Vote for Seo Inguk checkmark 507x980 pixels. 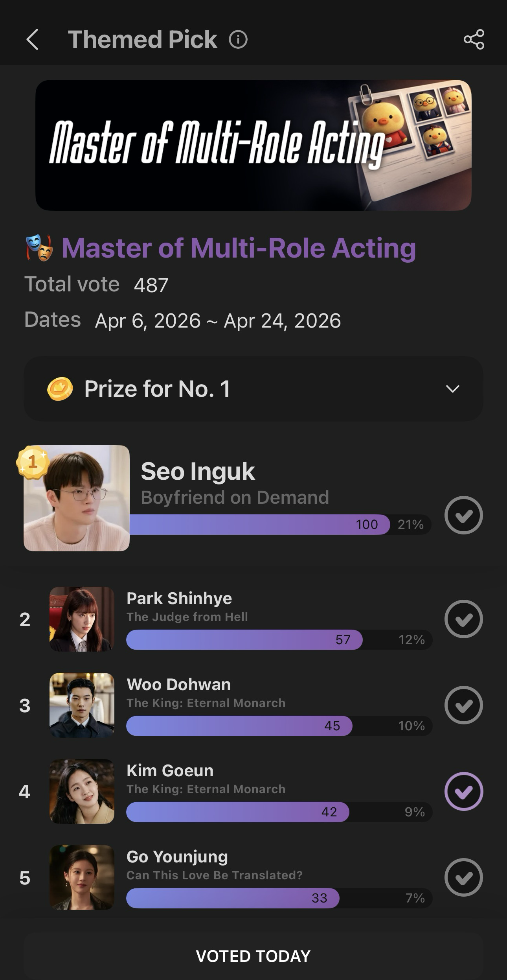coord(463,515)
